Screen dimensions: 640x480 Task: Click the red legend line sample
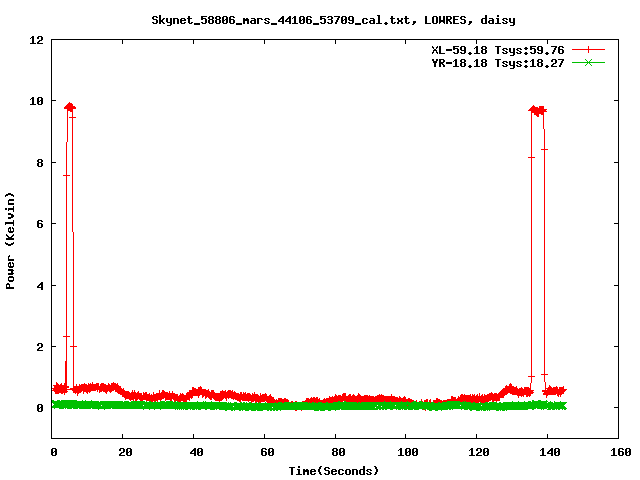[588, 50]
